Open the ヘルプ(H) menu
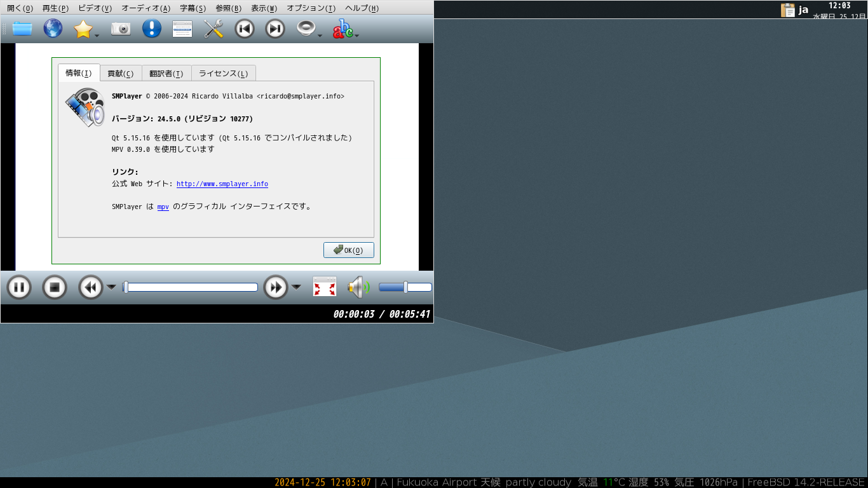This screenshot has width=868, height=488. click(362, 8)
